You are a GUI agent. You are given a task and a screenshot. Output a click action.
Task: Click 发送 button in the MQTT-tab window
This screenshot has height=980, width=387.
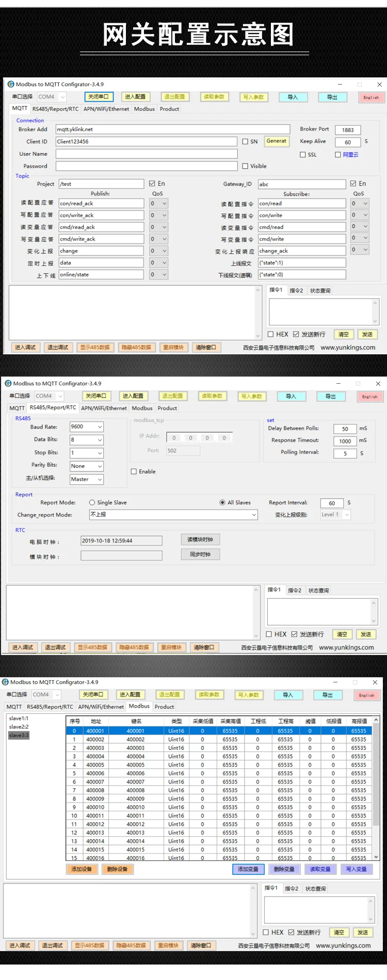tap(367, 334)
